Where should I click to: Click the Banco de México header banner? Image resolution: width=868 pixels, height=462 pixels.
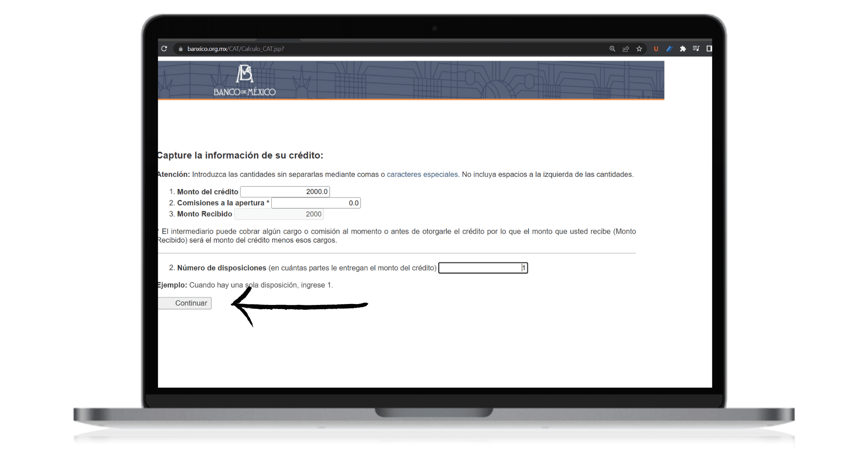(x=462, y=80)
